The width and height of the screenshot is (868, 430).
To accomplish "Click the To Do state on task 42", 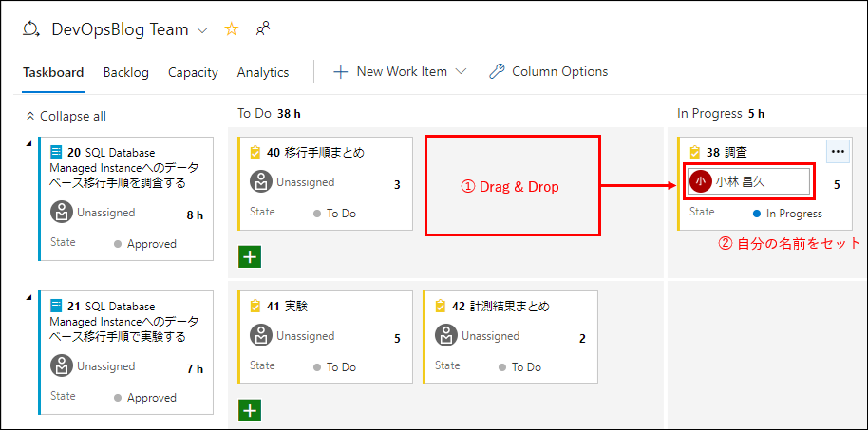I will click(x=519, y=367).
